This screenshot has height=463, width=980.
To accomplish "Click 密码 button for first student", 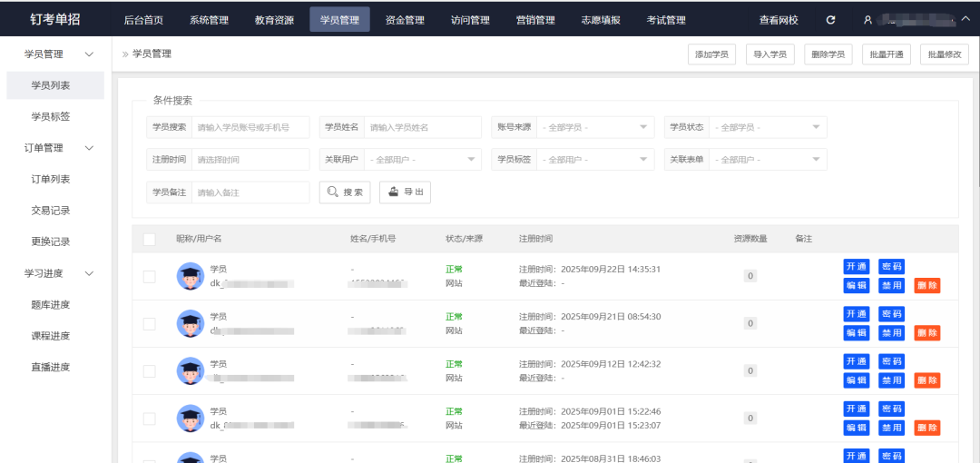I will 891,266.
